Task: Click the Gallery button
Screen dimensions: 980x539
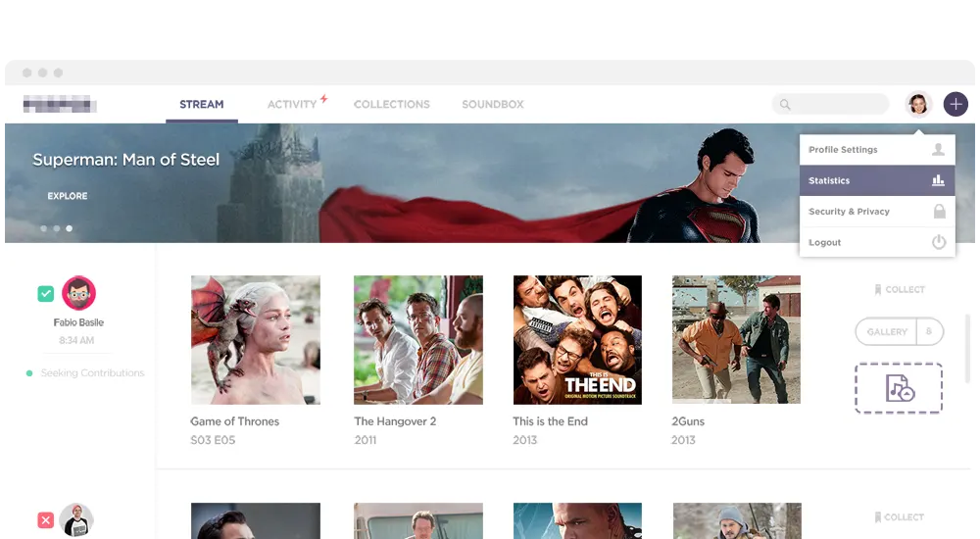Action: coord(886,332)
